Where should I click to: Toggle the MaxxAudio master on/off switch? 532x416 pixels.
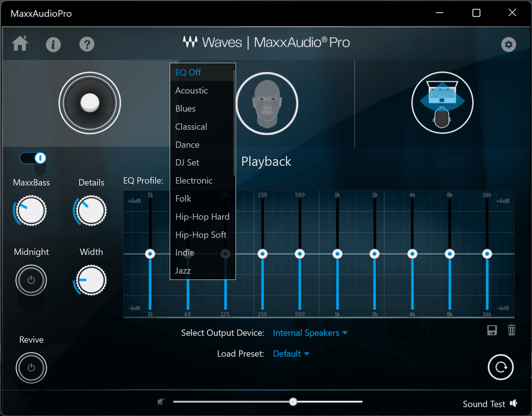click(x=33, y=158)
